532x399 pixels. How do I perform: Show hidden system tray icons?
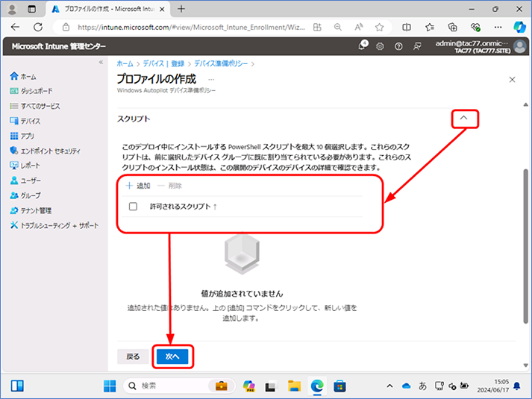point(389,386)
